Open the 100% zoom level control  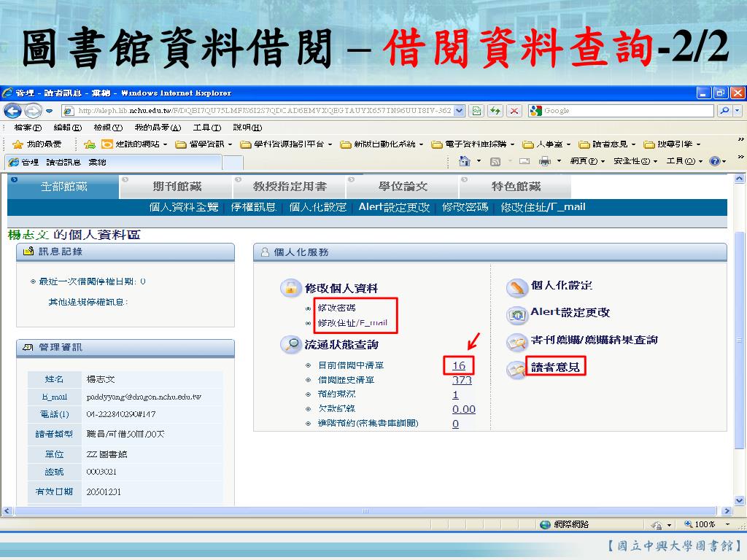click(x=706, y=524)
